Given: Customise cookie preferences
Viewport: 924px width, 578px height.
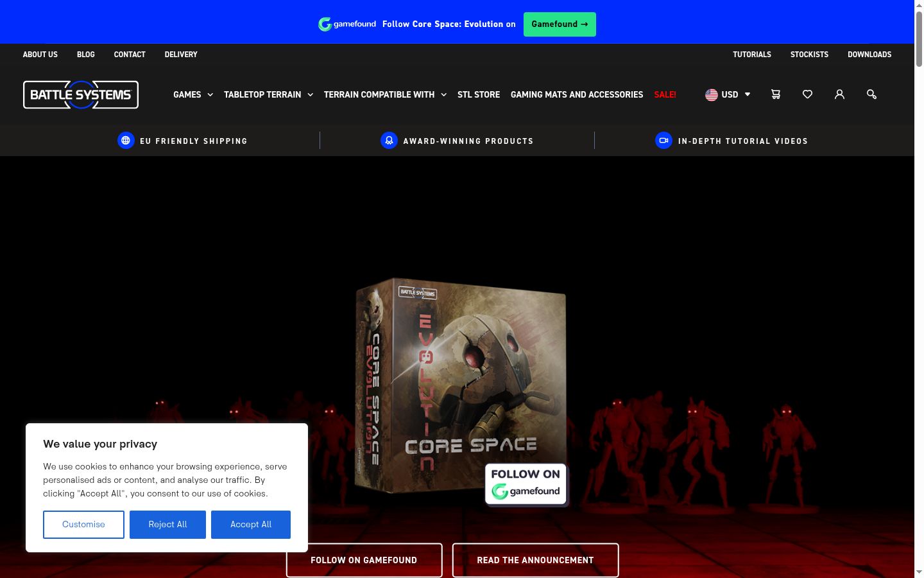Looking at the screenshot, I should [83, 525].
